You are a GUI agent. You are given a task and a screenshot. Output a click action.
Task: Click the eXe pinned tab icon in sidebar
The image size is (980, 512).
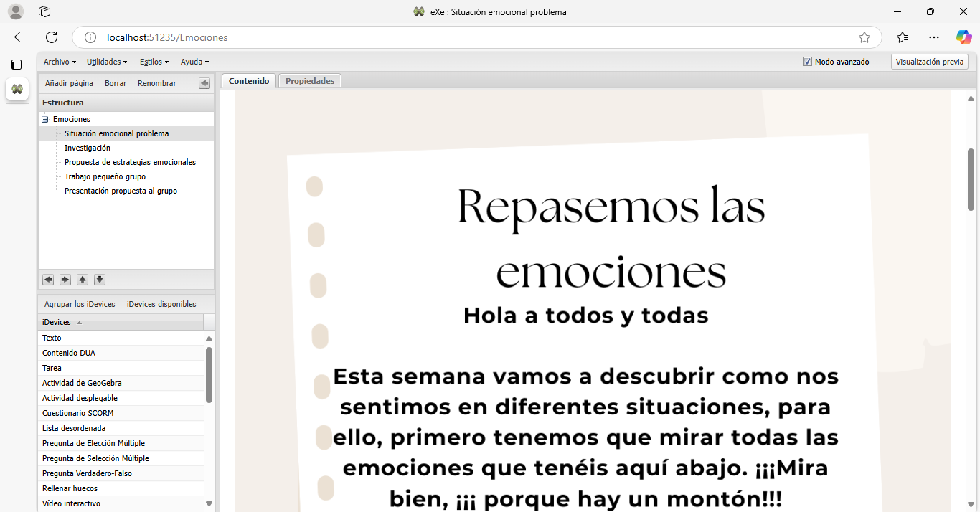(17, 89)
